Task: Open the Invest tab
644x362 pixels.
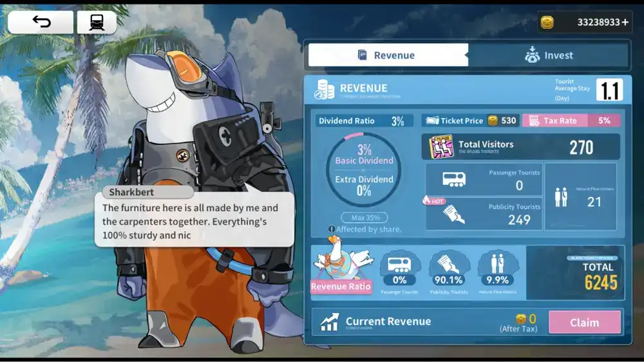Action: [549, 55]
